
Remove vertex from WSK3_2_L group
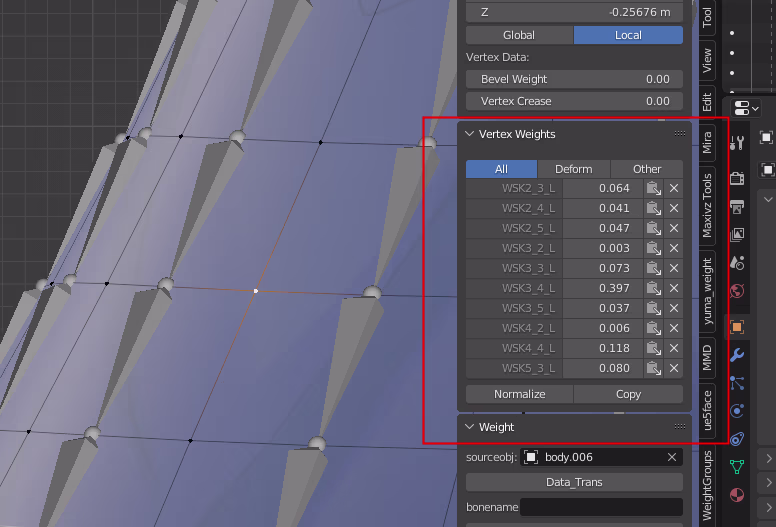[674, 248]
